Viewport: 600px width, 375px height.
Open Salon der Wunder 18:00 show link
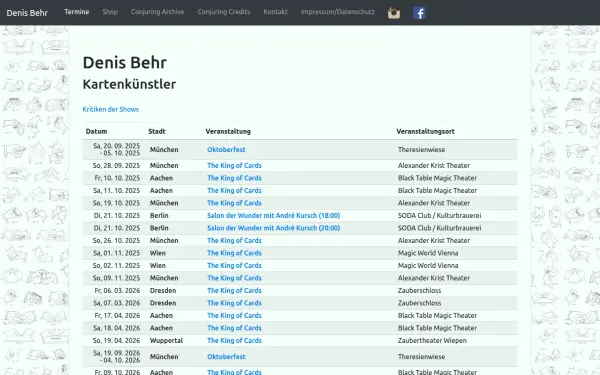tap(274, 215)
